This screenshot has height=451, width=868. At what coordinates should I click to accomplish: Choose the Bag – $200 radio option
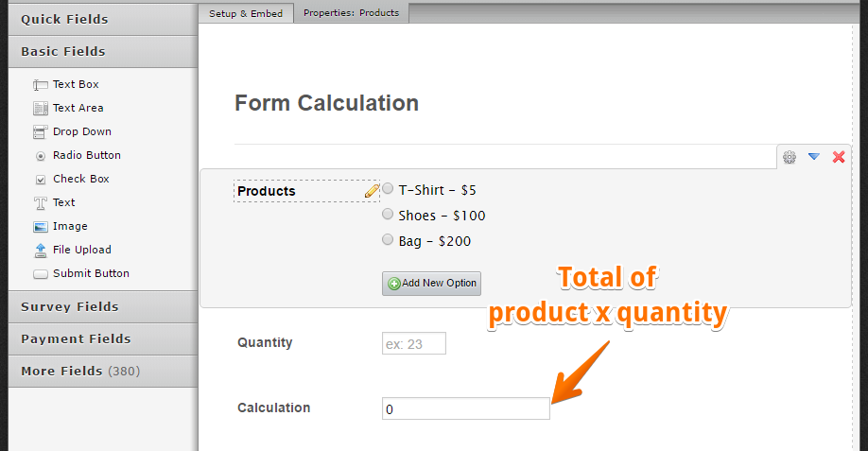[388, 240]
